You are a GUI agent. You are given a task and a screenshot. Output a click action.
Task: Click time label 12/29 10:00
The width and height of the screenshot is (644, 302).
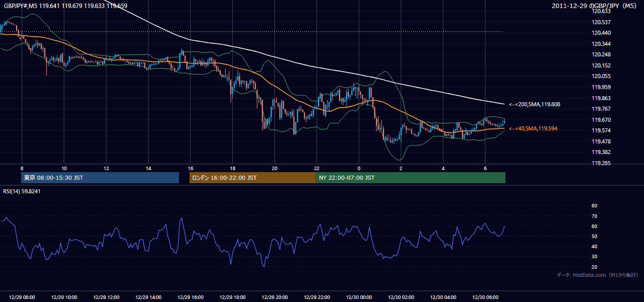click(64, 297)
